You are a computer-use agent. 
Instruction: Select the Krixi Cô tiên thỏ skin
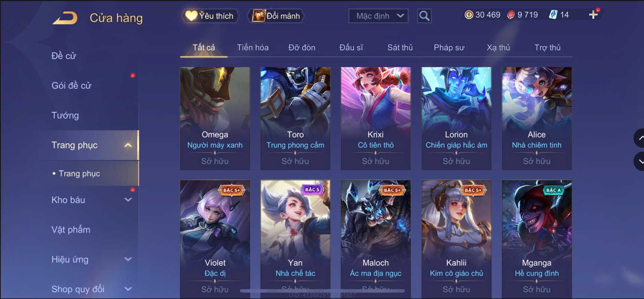(375, 119)
